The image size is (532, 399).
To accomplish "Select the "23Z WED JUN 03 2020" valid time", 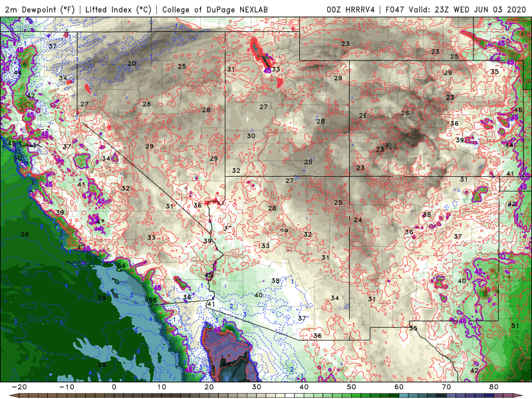I will pos(480,9).
